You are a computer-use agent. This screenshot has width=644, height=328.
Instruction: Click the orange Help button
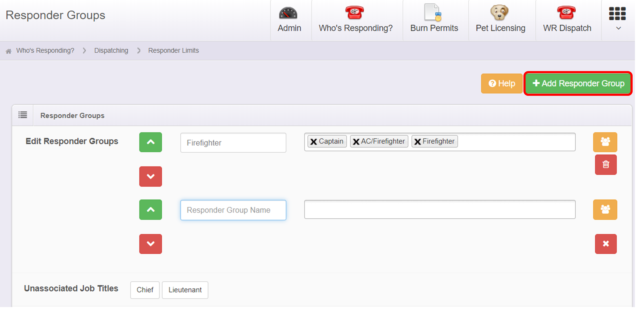point(502,83)
